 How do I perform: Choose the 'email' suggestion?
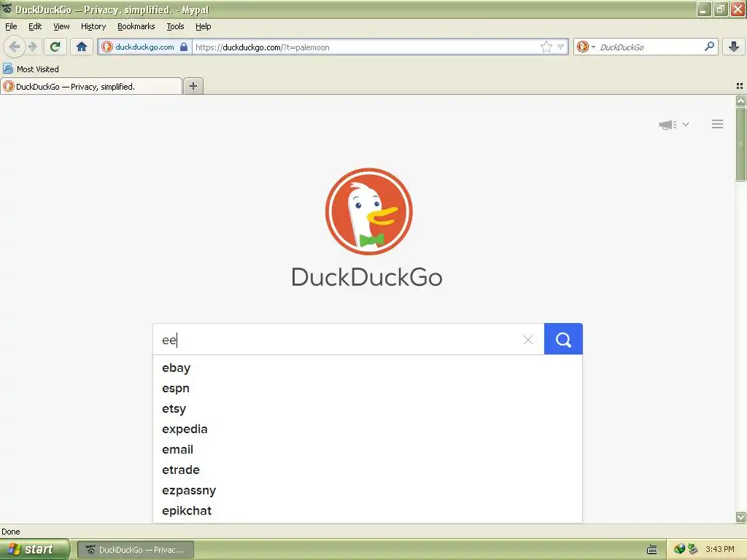pos(368,450)
